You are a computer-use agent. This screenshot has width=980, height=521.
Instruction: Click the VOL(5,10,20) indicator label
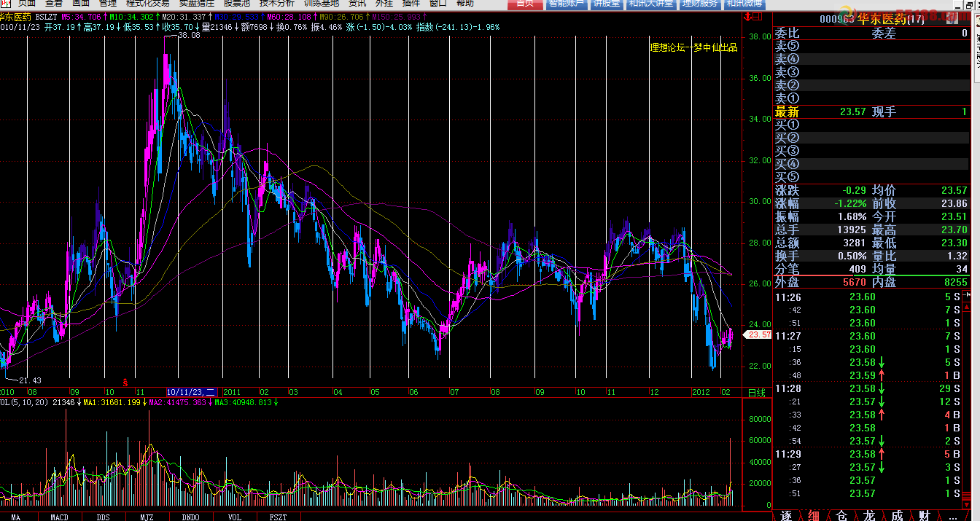coord(25,402)
